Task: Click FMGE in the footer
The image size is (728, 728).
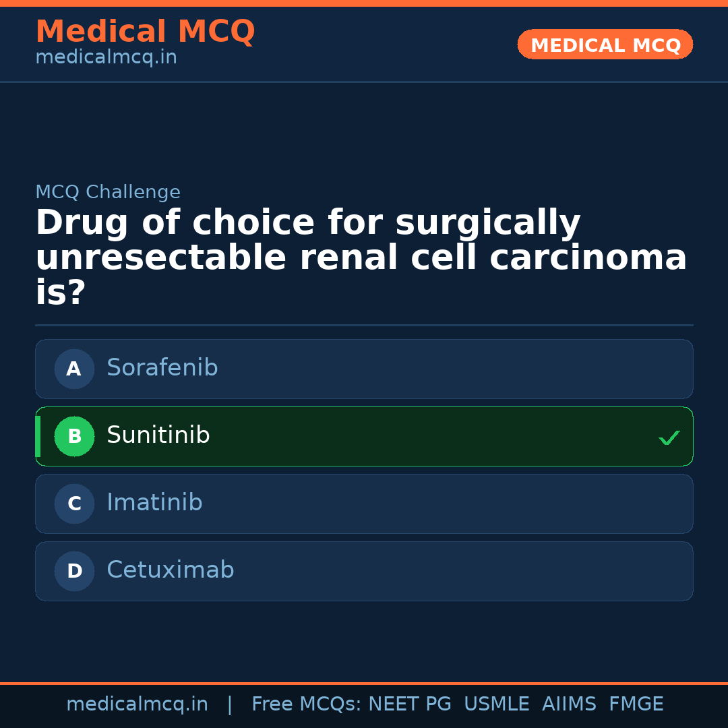Action: [x=636, y=704]
